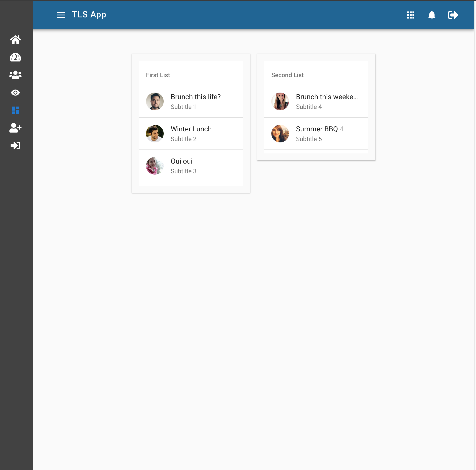The width and height of the screenshot is (476, 470).
Task: Open the 'Oui oui' list item
Action: (191, 166)
